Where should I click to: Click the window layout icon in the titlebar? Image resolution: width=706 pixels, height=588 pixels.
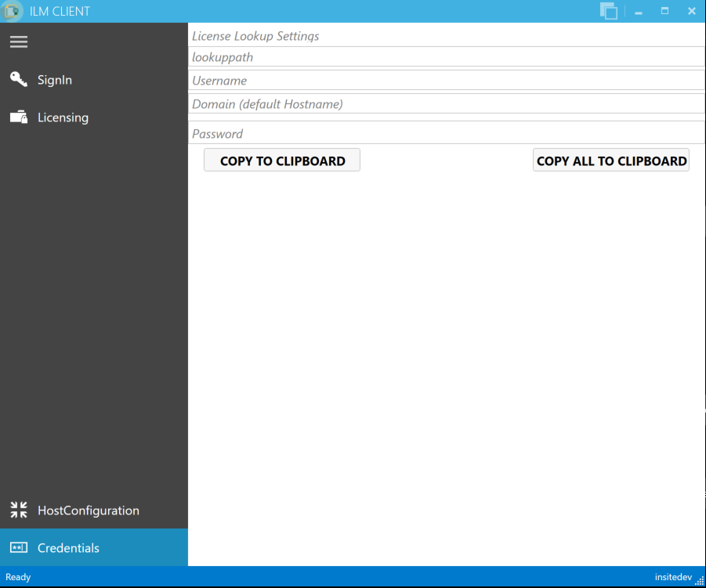tap(609, 11)
